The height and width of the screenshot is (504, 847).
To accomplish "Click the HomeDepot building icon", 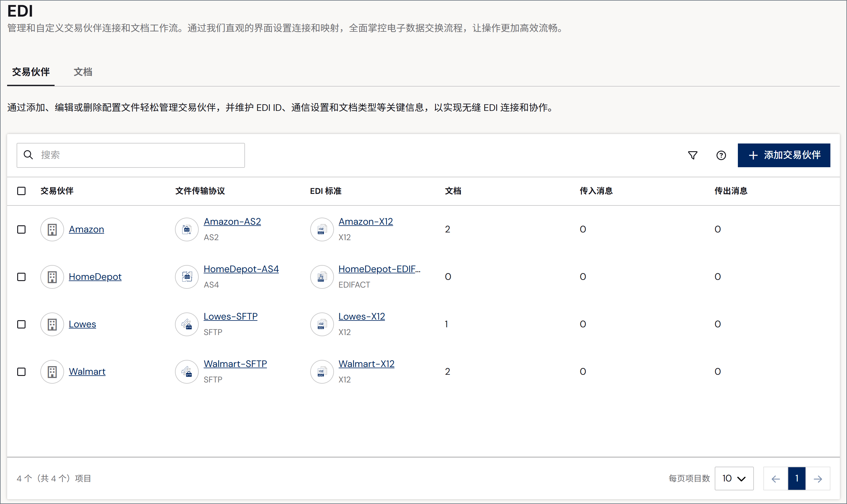I will coord(52,277).
